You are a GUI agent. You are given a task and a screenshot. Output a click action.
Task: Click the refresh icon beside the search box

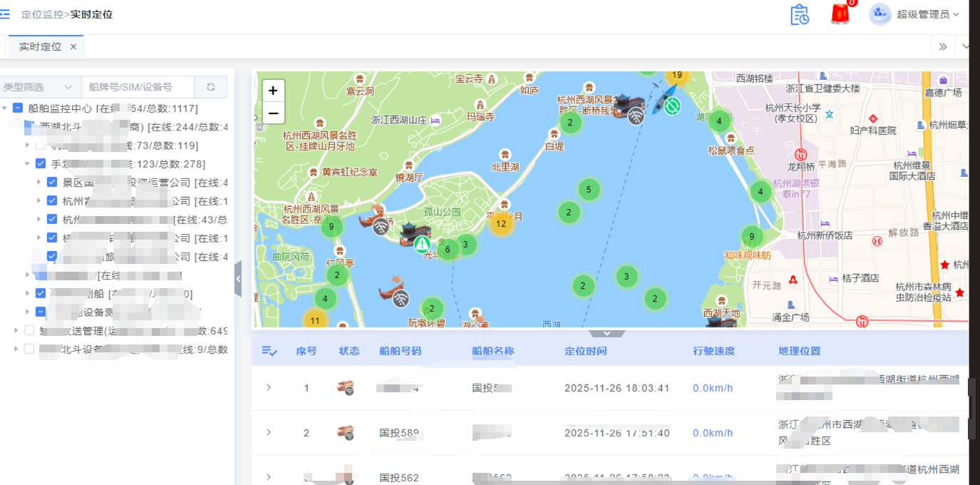click(211, 87)
